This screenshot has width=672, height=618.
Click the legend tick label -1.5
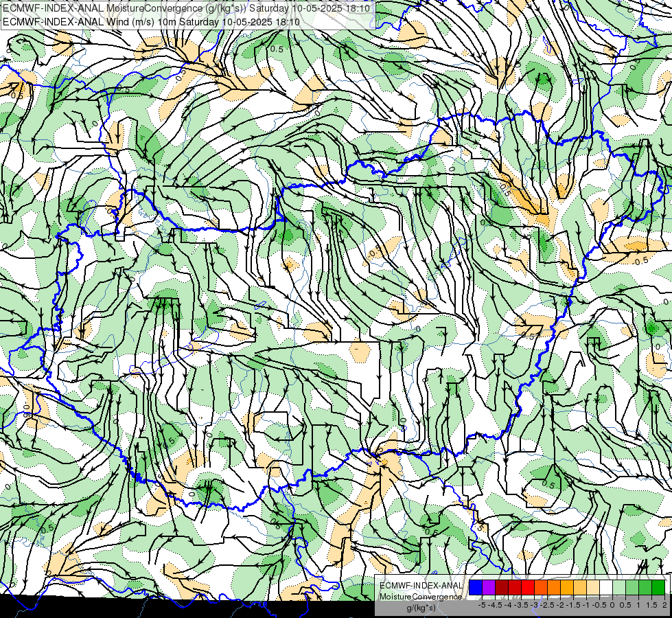[x=573, y=605]
